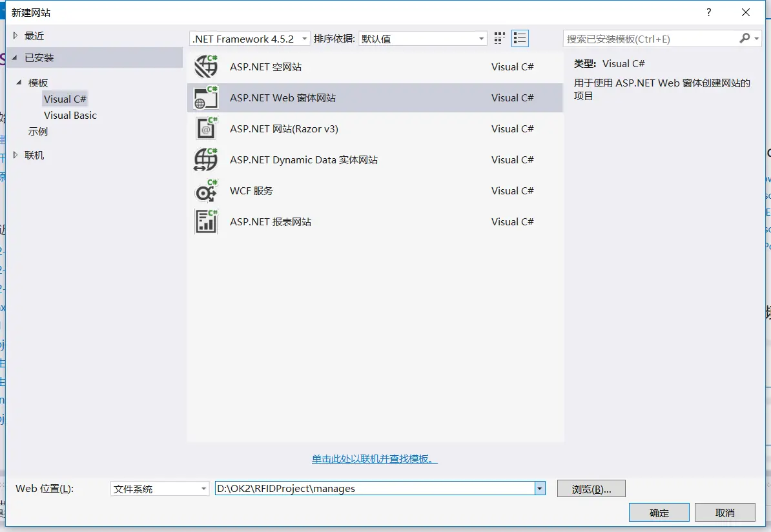Switch to small icons grid view
Image resolution: width=771 pixels, height=532 pixels.
tap(500, 38)
